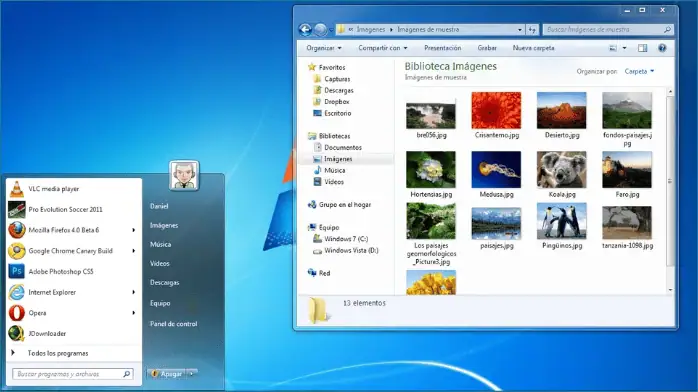Open Opera browser icon

pos(16,313)
